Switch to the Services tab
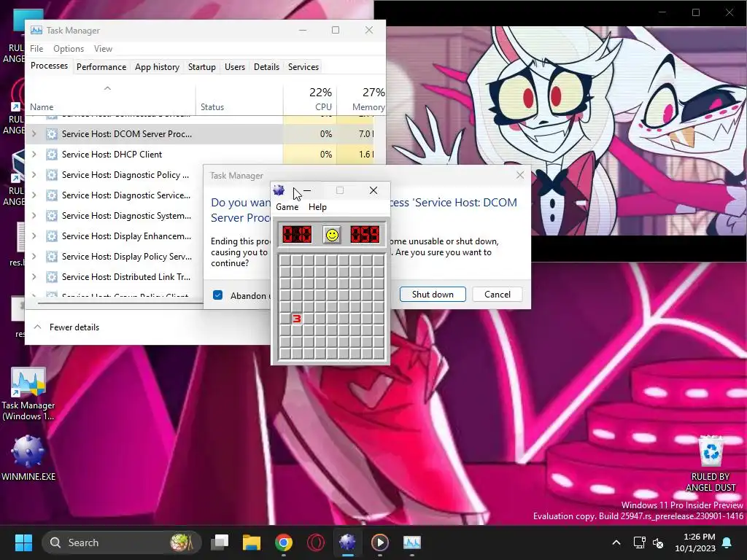Screen dimensions: 747x560 pyautogui.click(x=303, y=67)
